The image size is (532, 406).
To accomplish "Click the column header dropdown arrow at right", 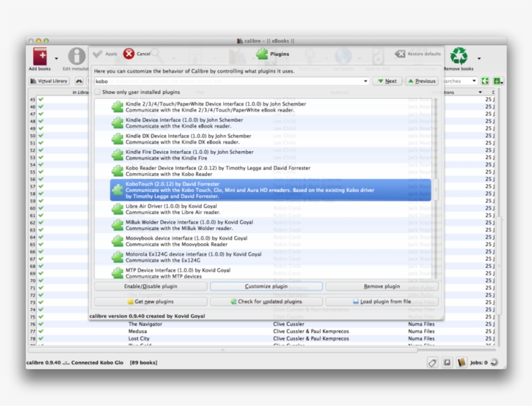I will [480, 92].
